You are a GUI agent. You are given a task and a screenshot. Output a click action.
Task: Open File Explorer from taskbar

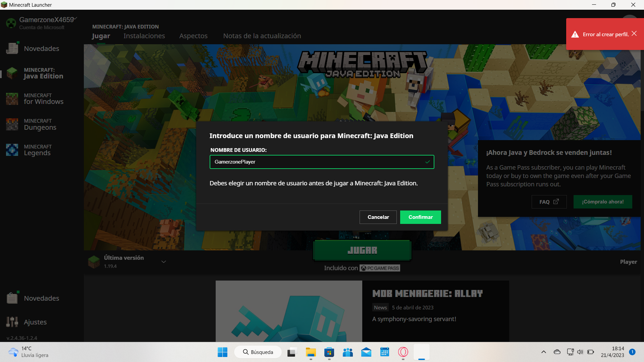(311, 352)
